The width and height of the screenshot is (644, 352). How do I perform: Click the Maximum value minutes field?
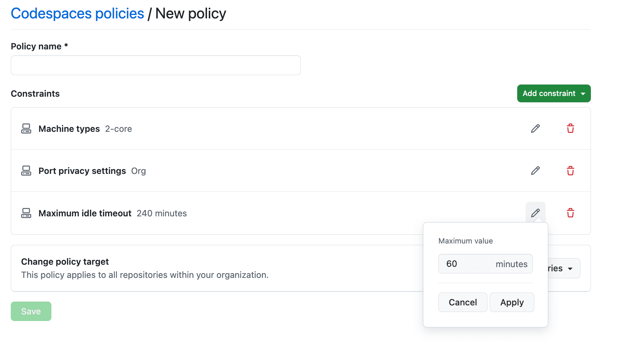486,264
